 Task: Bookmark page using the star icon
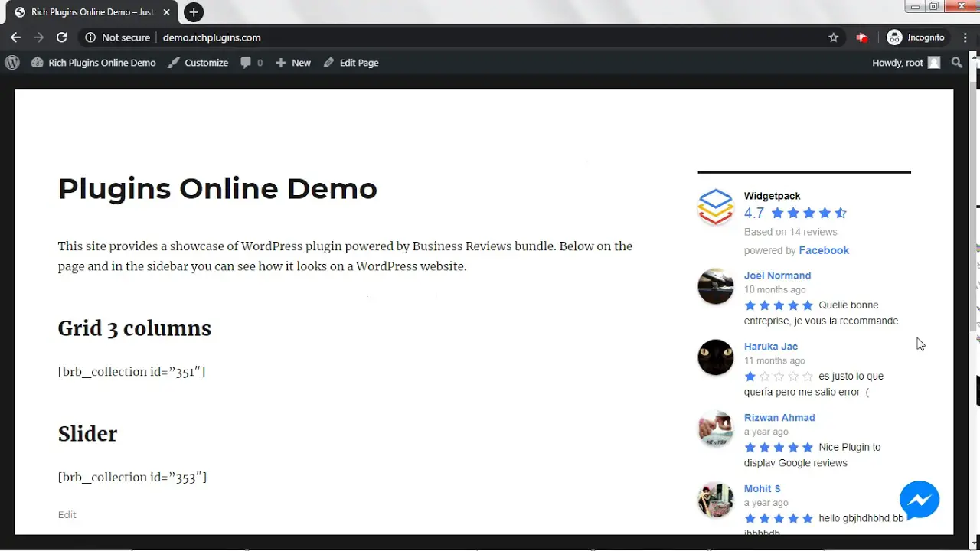coord(834,37)
